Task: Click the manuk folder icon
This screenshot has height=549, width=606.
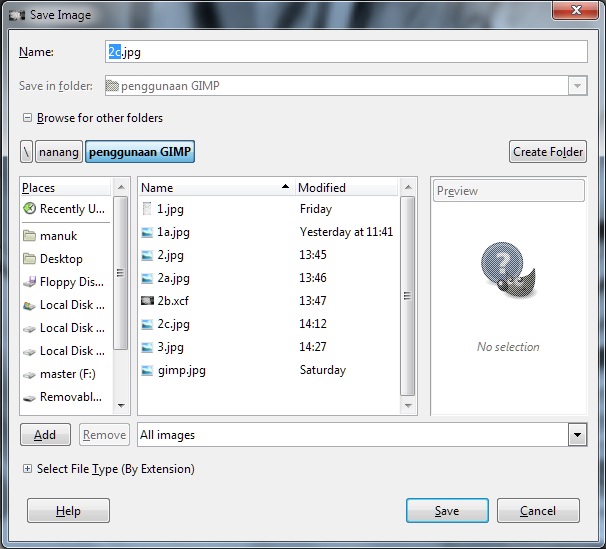Action: 29,236
